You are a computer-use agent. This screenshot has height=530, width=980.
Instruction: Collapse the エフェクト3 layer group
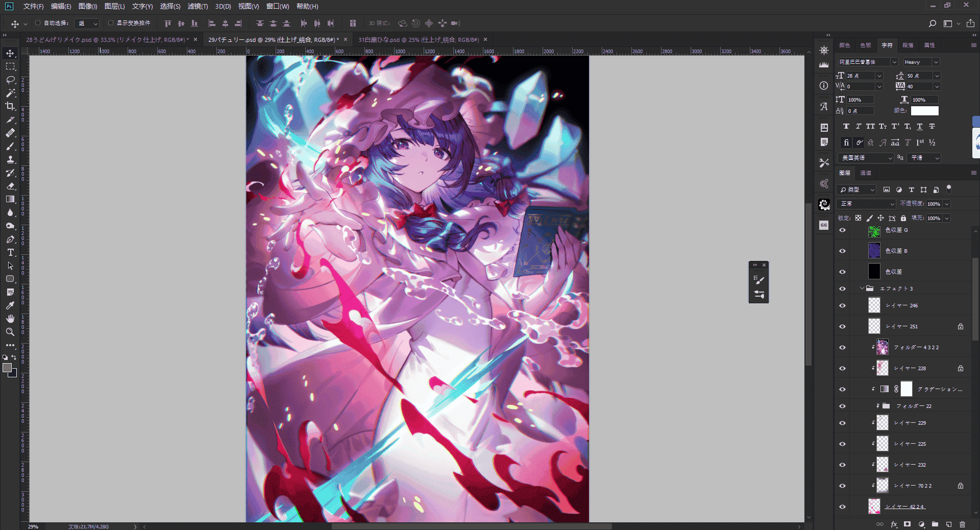tap(862, 288)
